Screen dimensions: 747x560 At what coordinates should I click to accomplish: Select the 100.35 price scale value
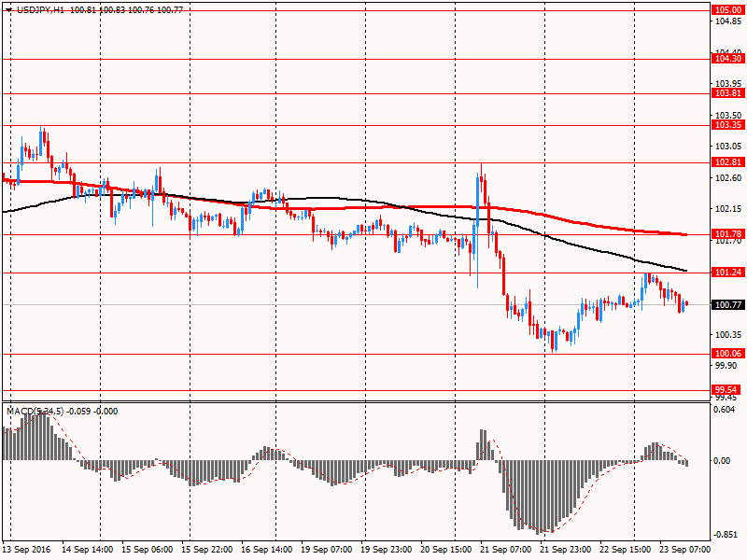728,335
